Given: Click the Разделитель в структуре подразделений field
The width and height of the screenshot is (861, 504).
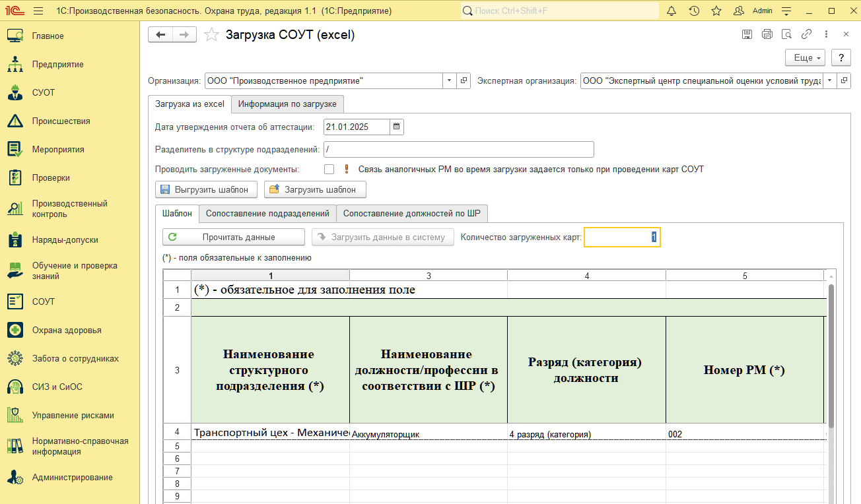Looking at the screenshot, I should (x=458, y=149).
